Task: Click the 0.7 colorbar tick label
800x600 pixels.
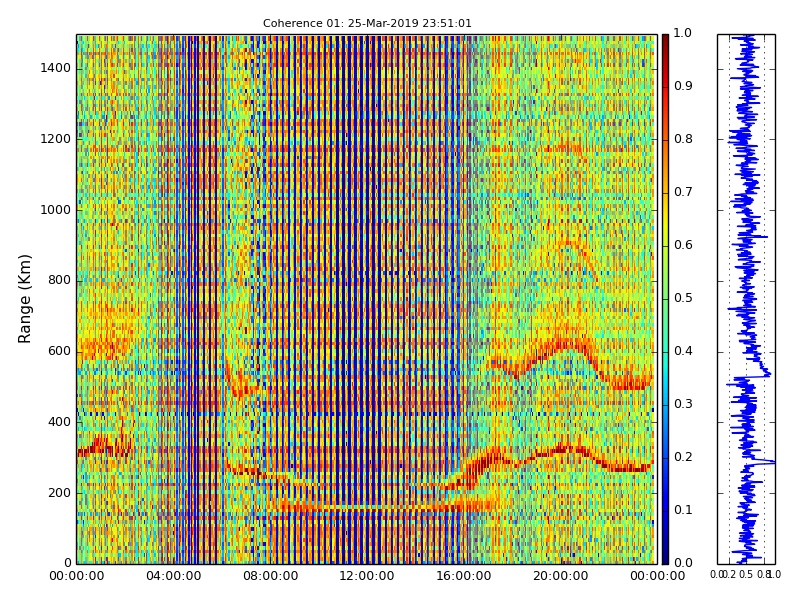Action: pos(683,192)
